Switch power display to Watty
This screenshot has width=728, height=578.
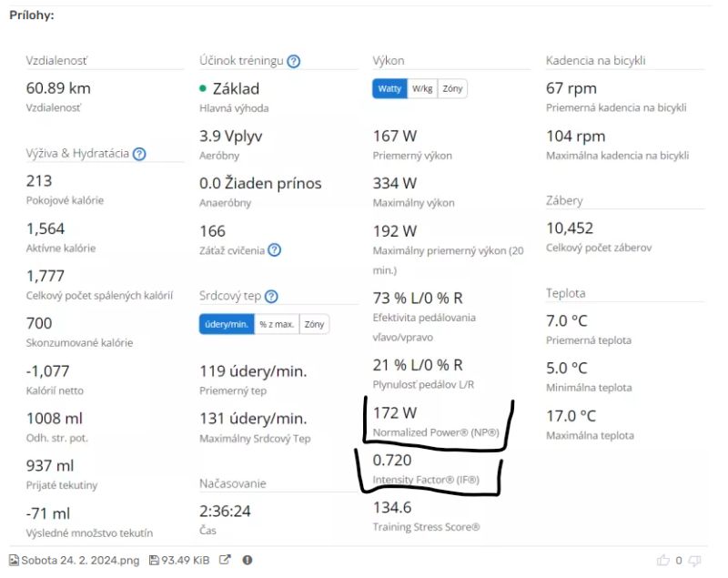pos(389,88)
